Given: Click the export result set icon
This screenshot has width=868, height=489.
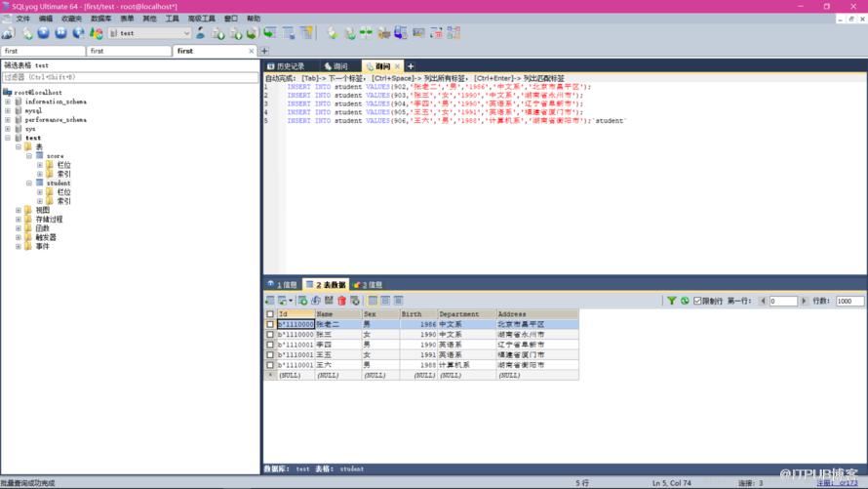Looking at the screenshot, I should tap(269, 301).
